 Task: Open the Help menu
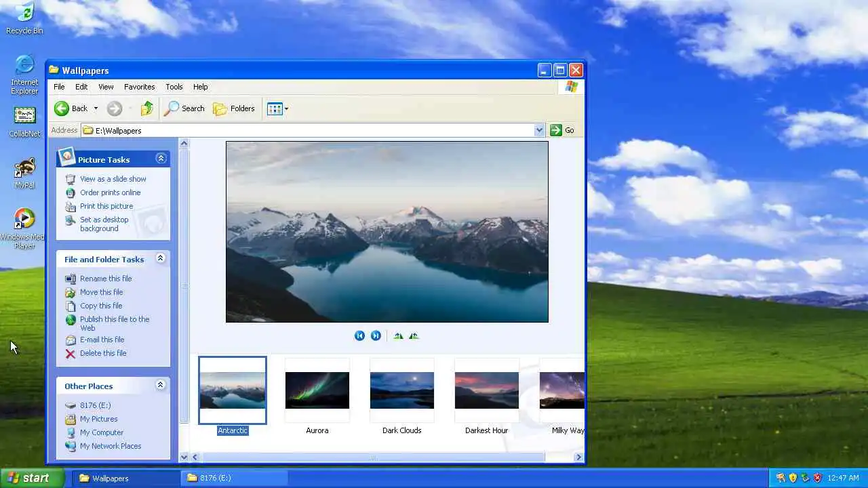200,87
